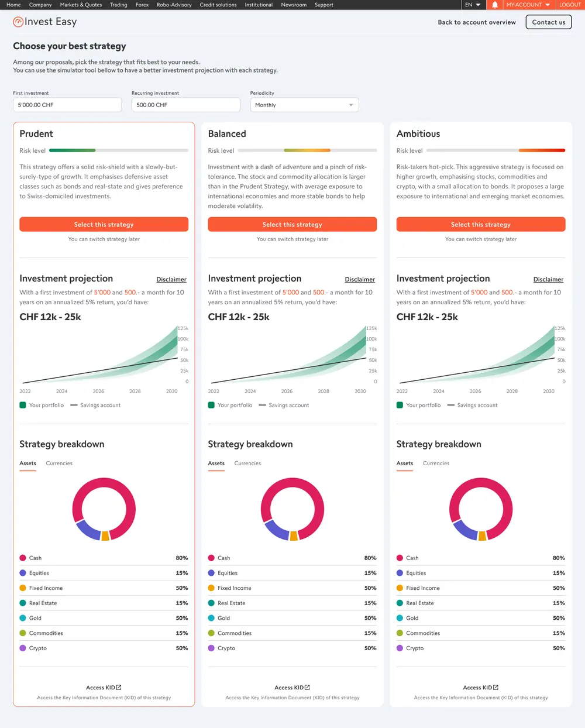
Task: Click the Gold color dot in the Balanced breakdown
Action: 211,618
